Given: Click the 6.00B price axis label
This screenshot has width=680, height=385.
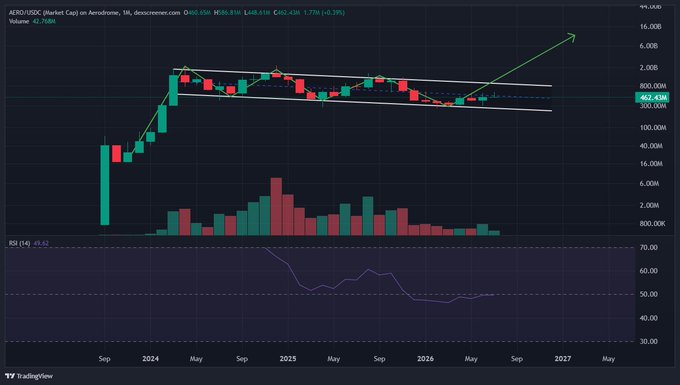Looking at the screenshot, I should click(648, 46).
